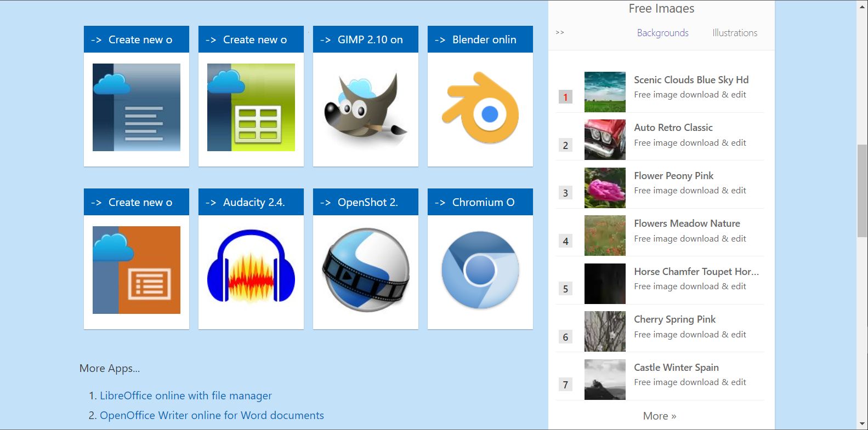Open the cloud Writer document icon
The height and width of the screenshot is (430, 868).
pyautogui.click(x=137, y=107)
